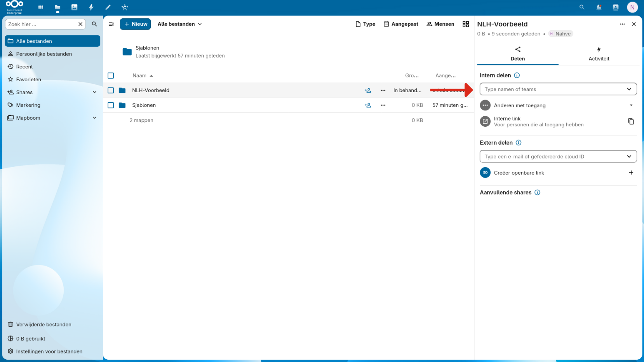Screen dimensions: 644x362
Task: Open Favorieten view
Action: coord(52,79)
